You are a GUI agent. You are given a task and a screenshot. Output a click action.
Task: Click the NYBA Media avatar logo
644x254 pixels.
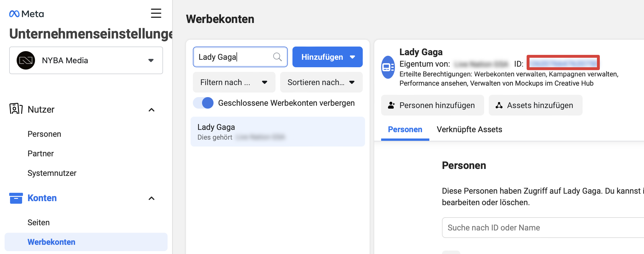tap(26, 60)
